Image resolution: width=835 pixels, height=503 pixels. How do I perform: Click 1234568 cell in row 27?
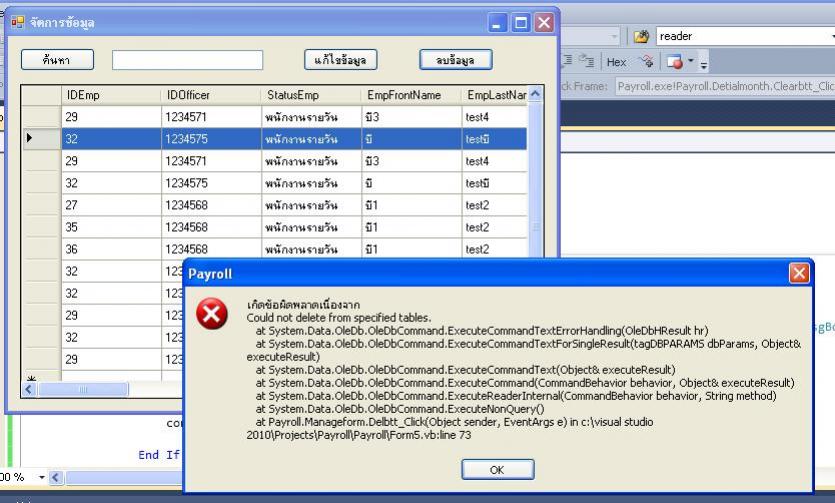click(211, 205)
